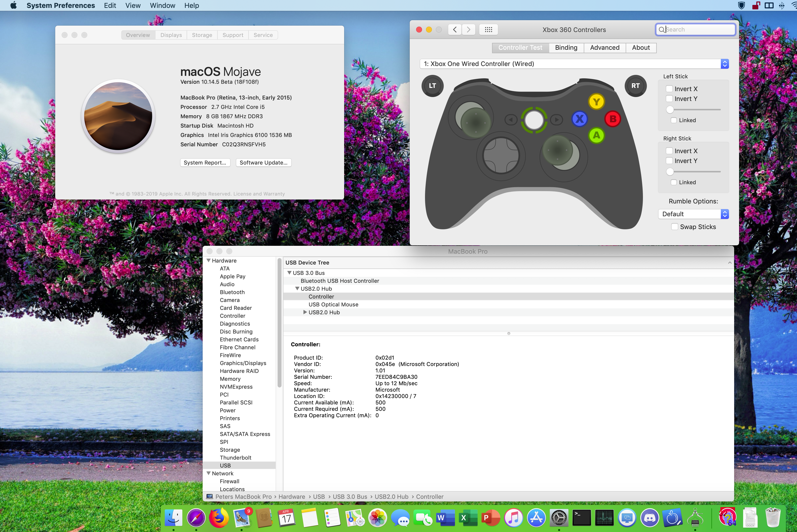Open the Rumble Options dropdown
Screen dimensions: 797x532
tap(693, 214)
